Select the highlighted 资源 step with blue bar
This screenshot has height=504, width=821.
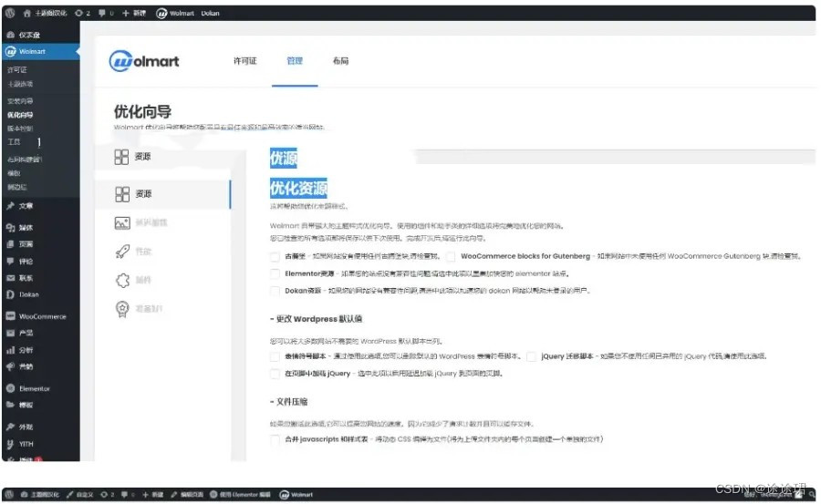[x=162, y=194]
